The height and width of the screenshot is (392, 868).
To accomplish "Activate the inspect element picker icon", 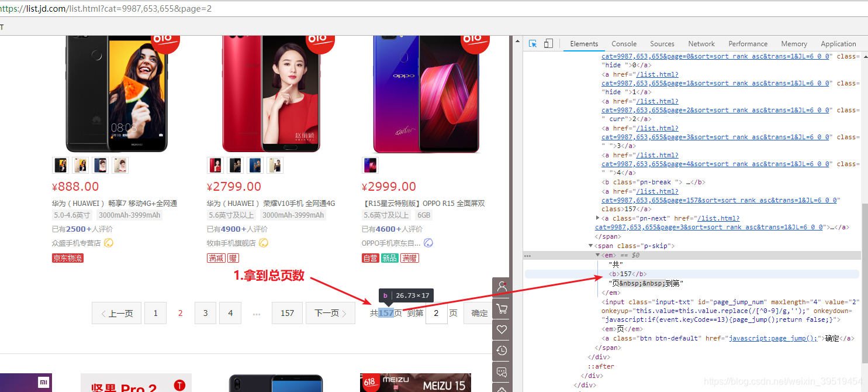I will (x=533, y=43).
